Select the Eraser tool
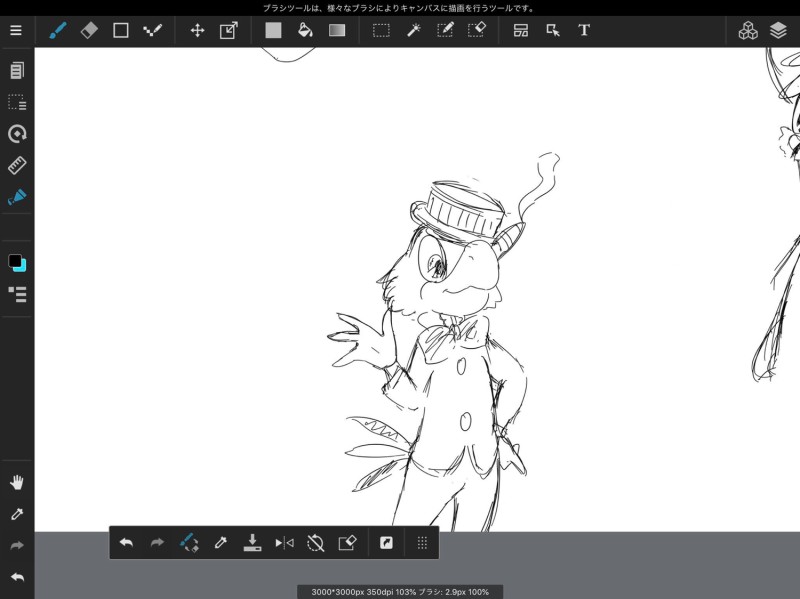This screenshot has height=599, width=800. coord(89,31)
